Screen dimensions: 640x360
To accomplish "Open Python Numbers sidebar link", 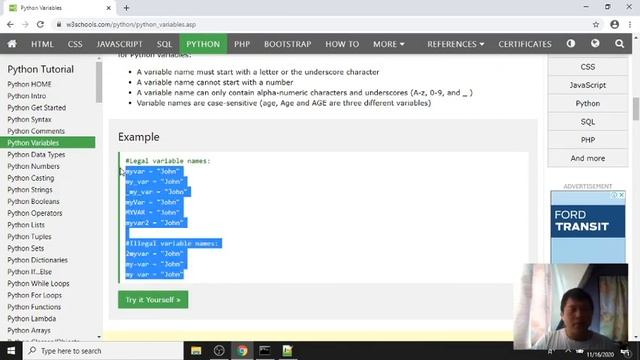I will click(x=33, y=167).
